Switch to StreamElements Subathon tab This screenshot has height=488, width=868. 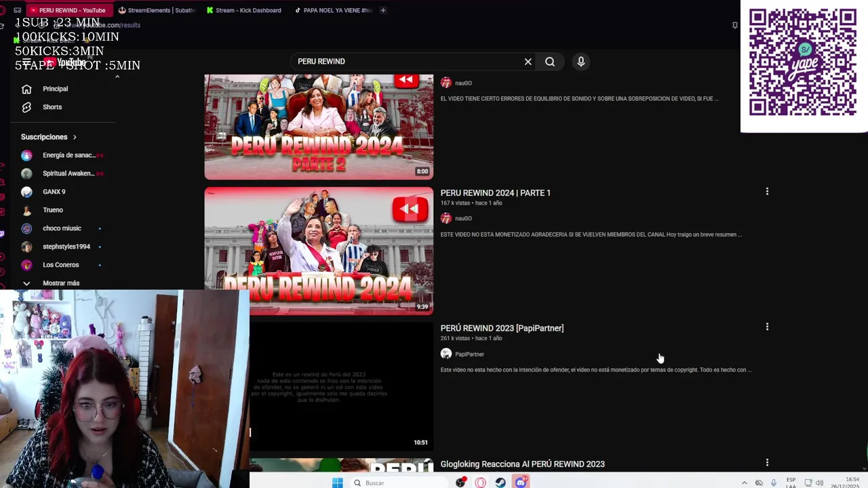click(157, 10)
